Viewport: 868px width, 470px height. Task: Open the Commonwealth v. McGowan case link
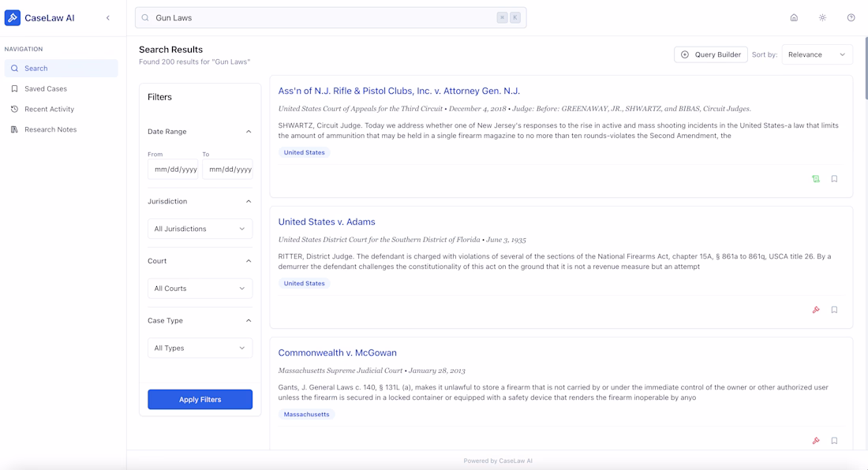(337, 352)
